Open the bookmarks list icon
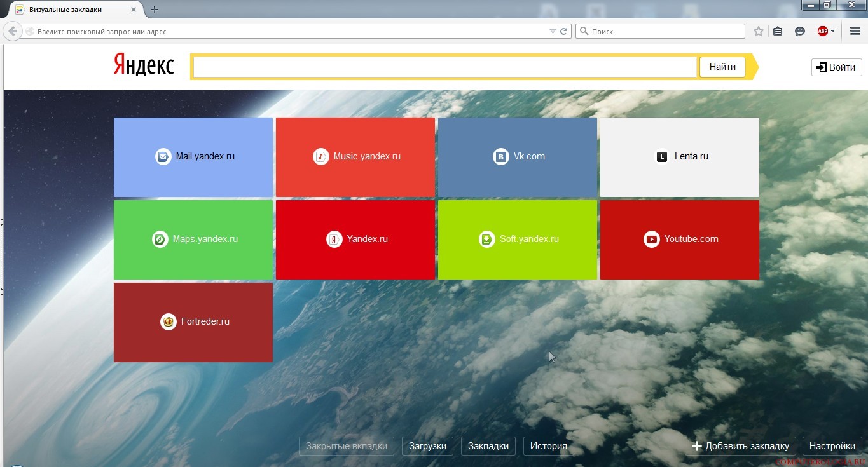Viewport: 868px width, 467px height. (x=778, y=31)
